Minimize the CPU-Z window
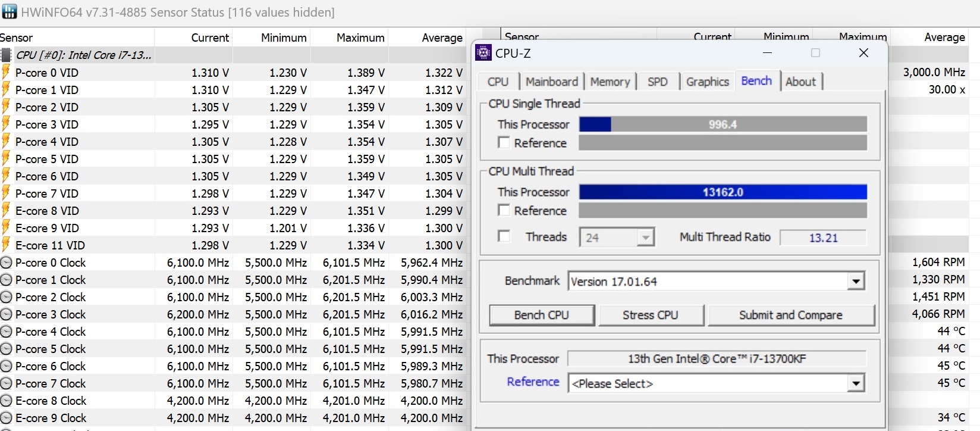Image resolution: width=980 pixels, height=431 pixels. (x=768, y=53)
